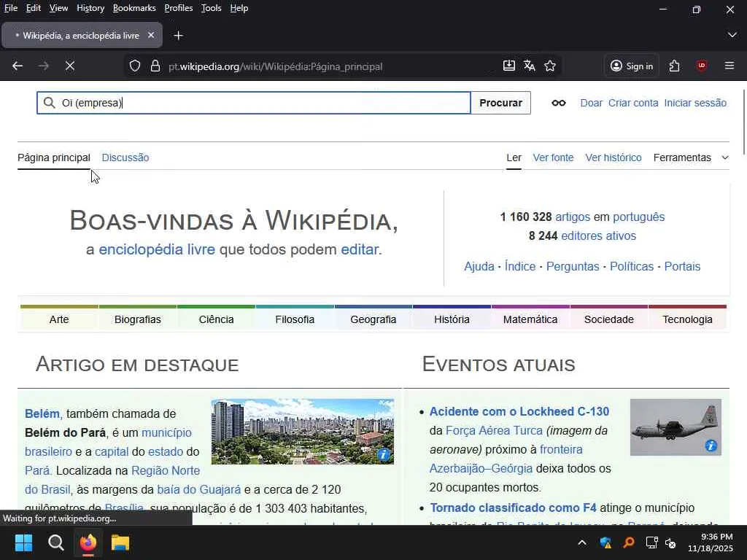The width and height of the screenshot is (747, 560).
Task: Click the Wikipedia appearance glasses icon
Action: pyautogui.click(x=558, y=103)
